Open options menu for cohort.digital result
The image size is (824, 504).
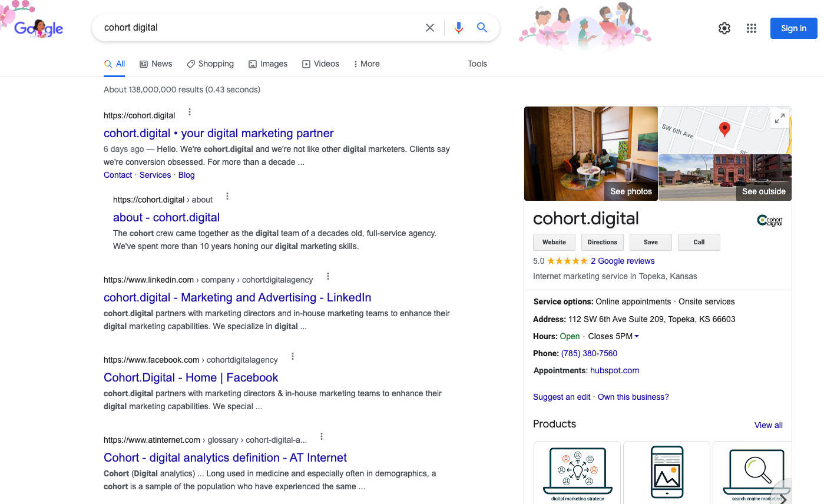pyautogui.click(x=189, y=112)
